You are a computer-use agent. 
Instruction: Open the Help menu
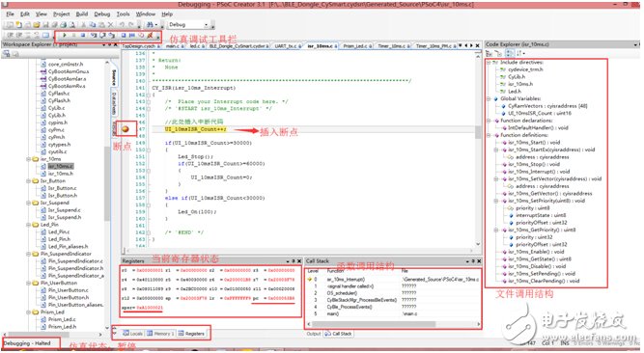(x=167, y=14)
